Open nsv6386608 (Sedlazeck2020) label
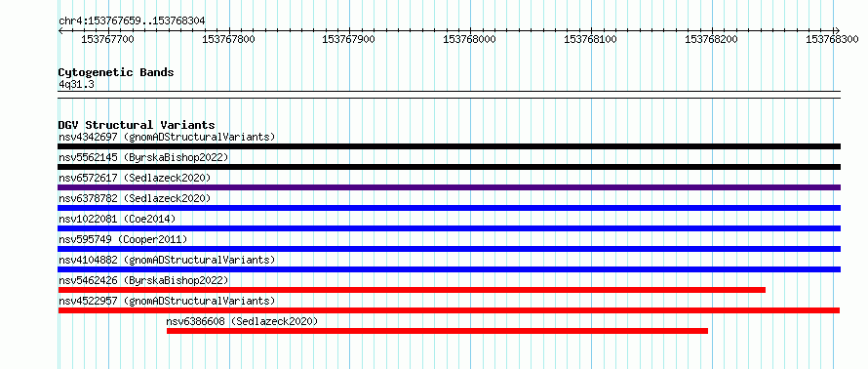868x369 pixels. [x=243, y=321]
